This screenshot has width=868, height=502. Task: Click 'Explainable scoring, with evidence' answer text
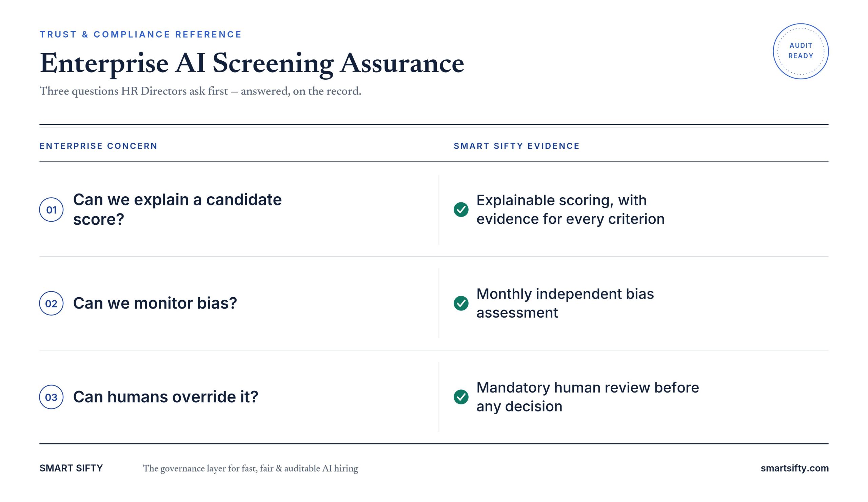pos(570,209)
